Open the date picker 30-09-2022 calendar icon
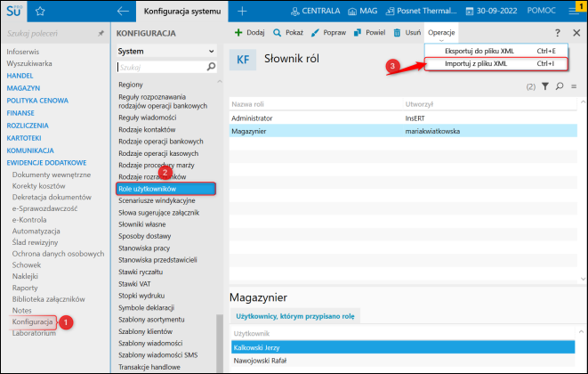 pos(470,12)
